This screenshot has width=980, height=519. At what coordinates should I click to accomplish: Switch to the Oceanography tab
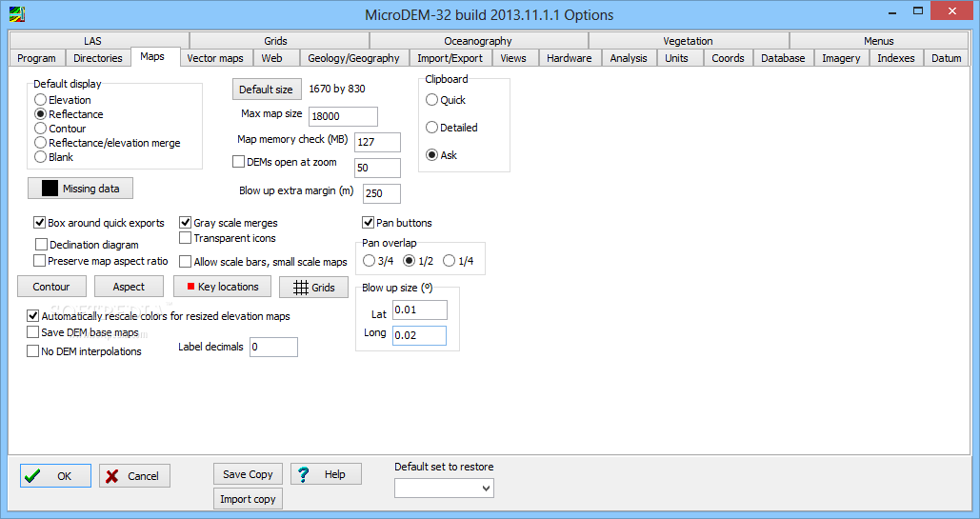tap(478, 41)
